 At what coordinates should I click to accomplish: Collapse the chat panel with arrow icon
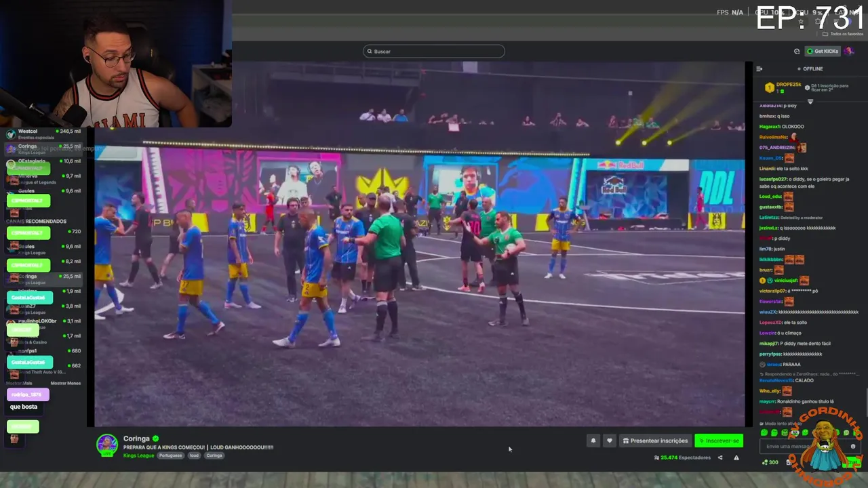click(x=759, y=68)
